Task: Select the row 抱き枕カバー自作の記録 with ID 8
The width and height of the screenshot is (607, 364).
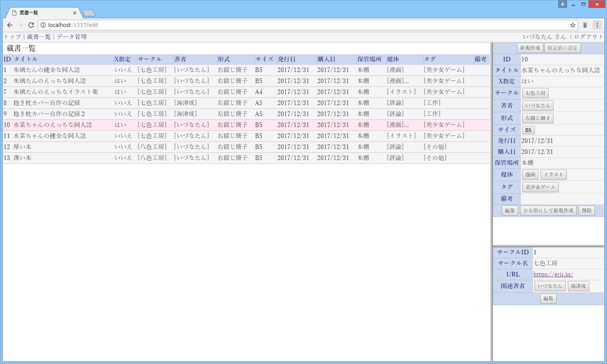Action: 246,103
